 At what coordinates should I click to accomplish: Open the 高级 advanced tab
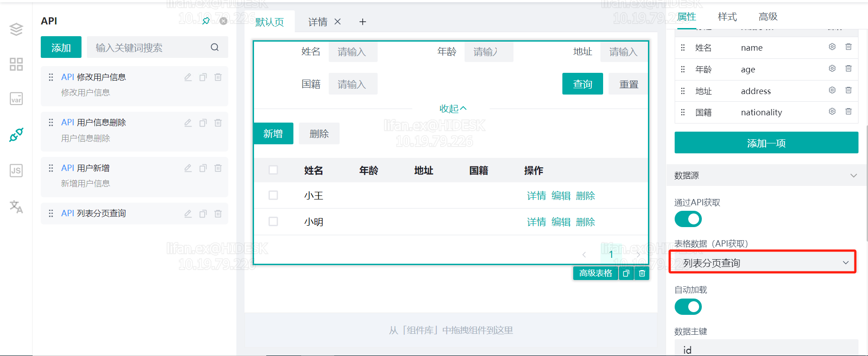(768, 17)
